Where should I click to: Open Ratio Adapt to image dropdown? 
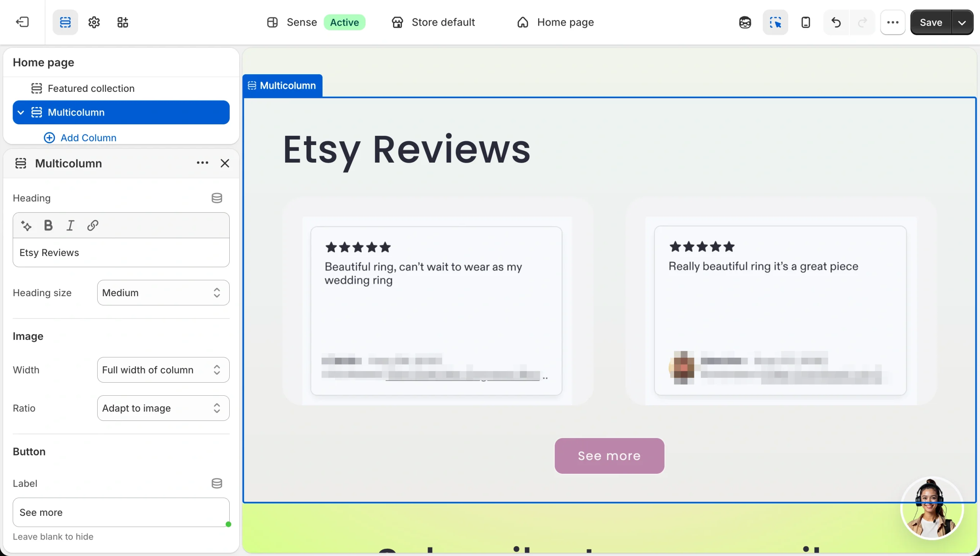click(x=163, y=408)
